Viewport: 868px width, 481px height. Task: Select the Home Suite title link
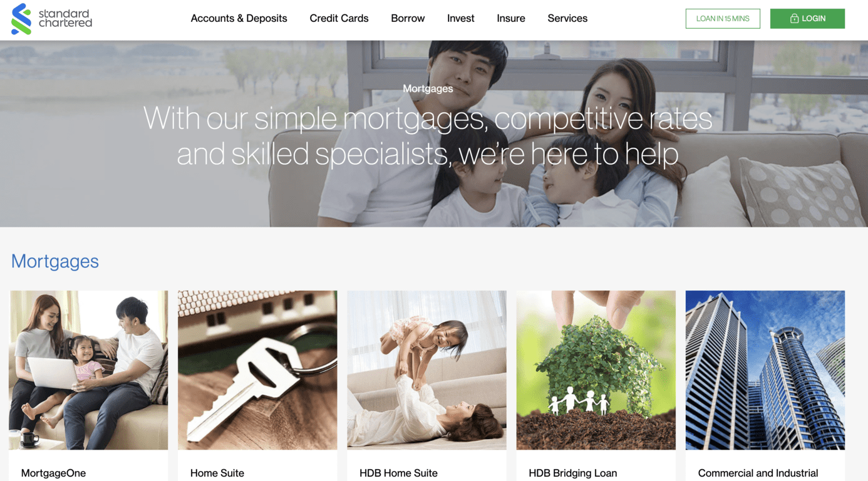217,473
